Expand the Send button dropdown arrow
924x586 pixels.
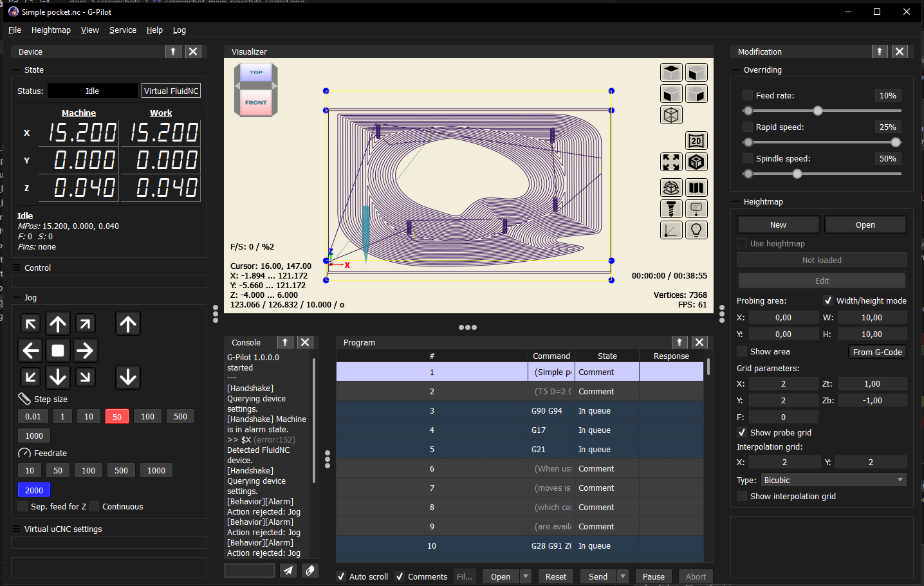coord(621,576)
